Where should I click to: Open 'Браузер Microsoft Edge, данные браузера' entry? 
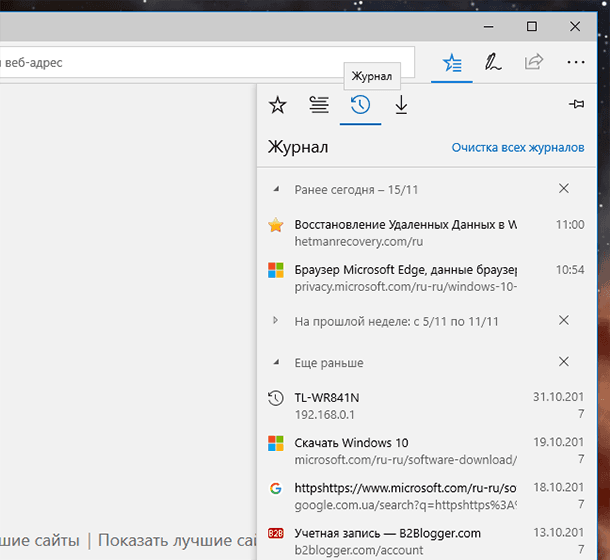click(x=406, y=270)
